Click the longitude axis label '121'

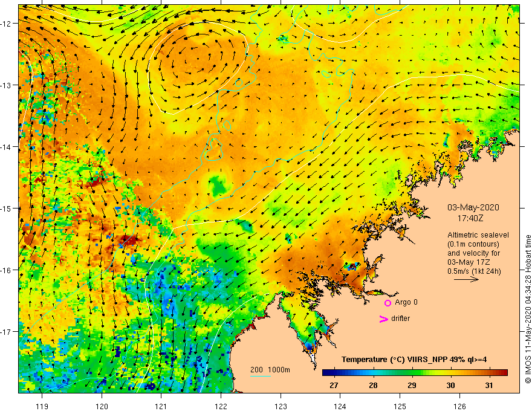(x=161, y=406)
